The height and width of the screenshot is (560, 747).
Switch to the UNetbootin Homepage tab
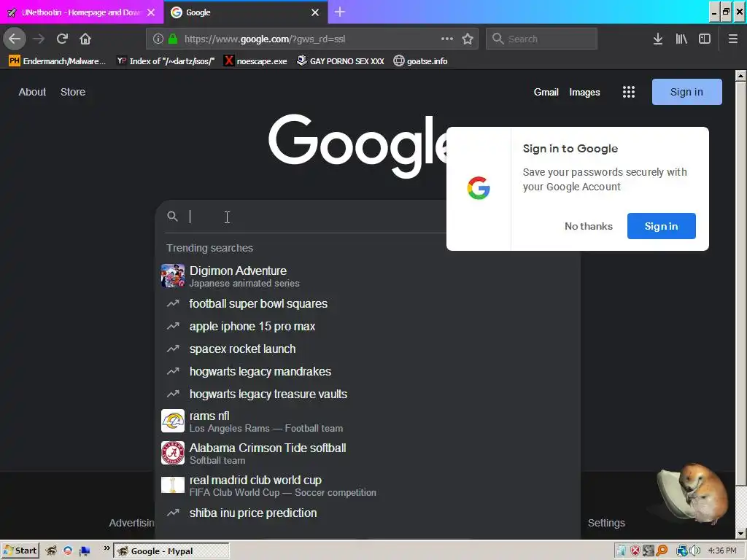point(81,12)
